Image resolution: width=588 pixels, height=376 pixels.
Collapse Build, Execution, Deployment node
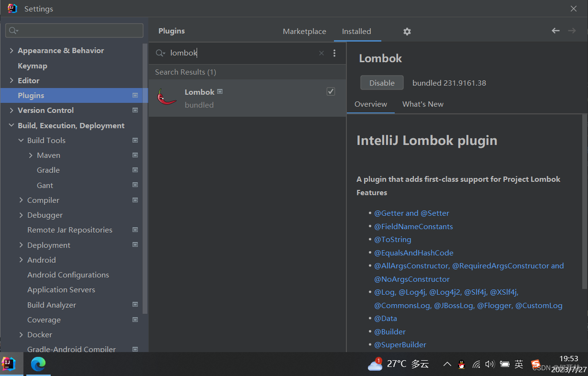[11, 126]
